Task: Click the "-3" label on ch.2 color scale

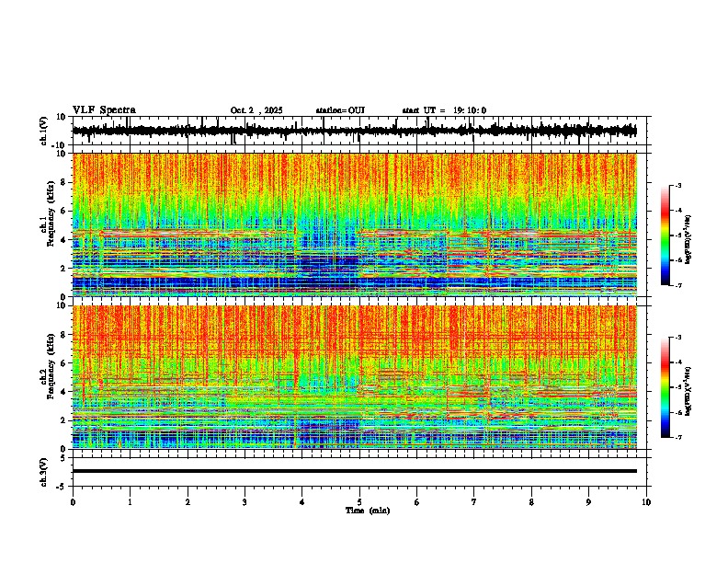Action: click(x=678, y=338)
